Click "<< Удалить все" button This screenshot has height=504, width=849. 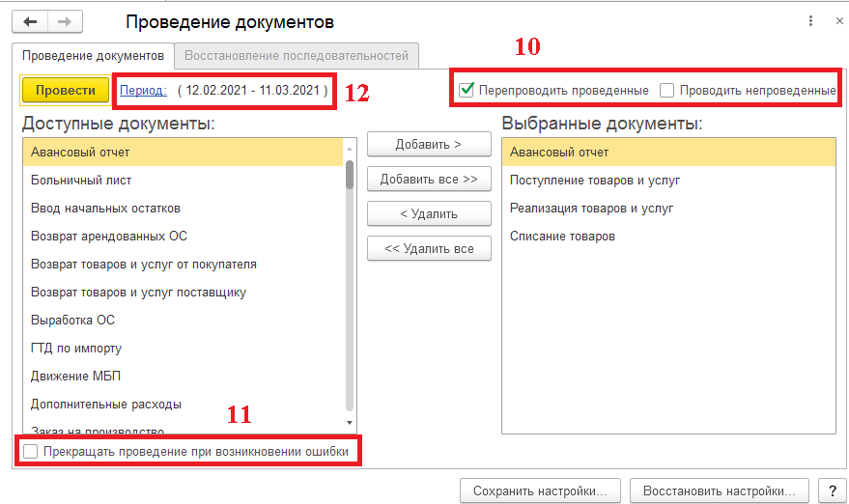pyautogui.click(x=429, y=248)
